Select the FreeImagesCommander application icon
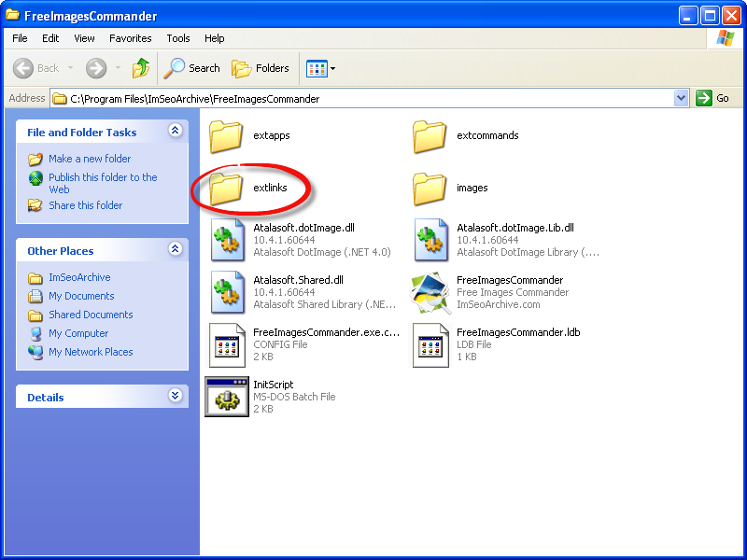Image resolution: width=747 pixels, height=560 pixels. tap(430, 293)
